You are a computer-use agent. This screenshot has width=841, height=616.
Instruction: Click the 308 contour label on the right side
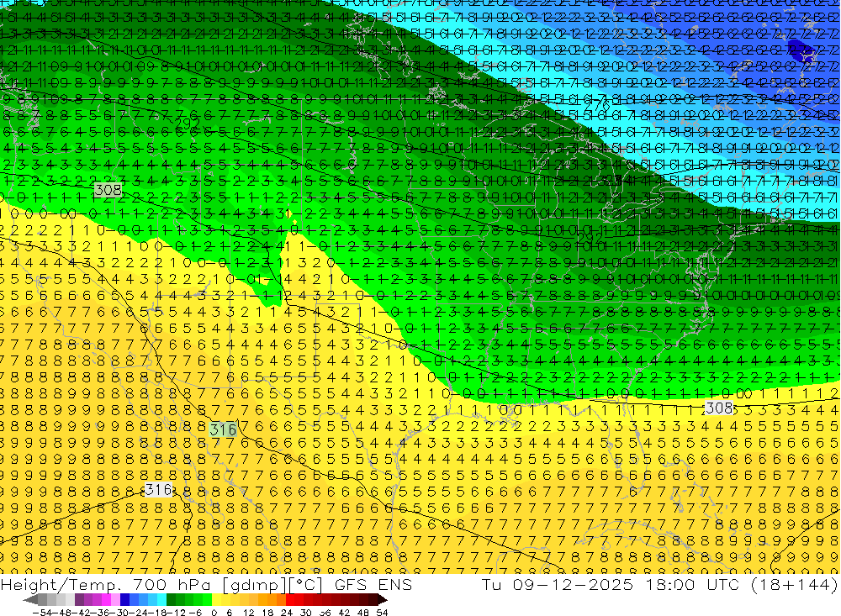(719, 408)
